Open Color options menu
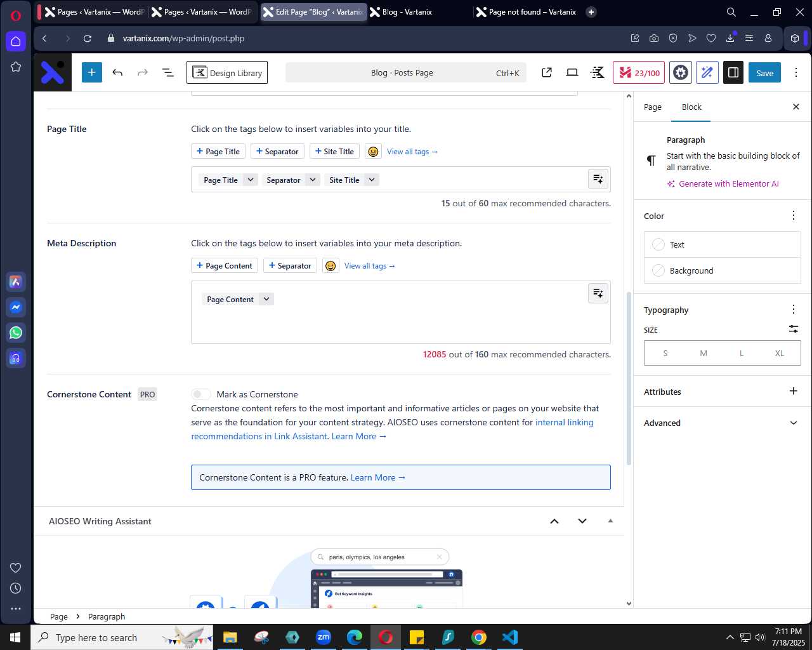812x650 pixels. [x=793, y=216]
